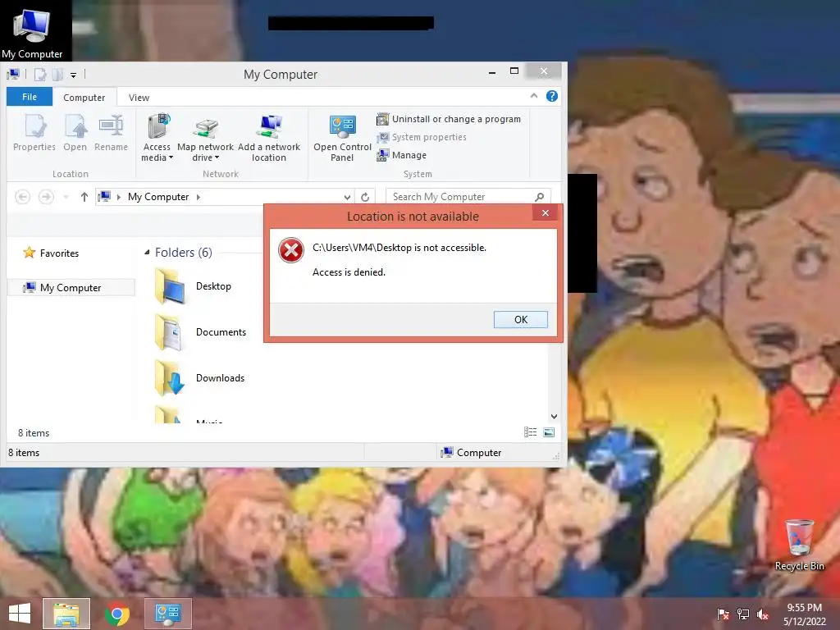Screen dimensions: 840x630
Task: Open the Quick Access Toolbar customize dropdown
Action: tap(73, 75)
